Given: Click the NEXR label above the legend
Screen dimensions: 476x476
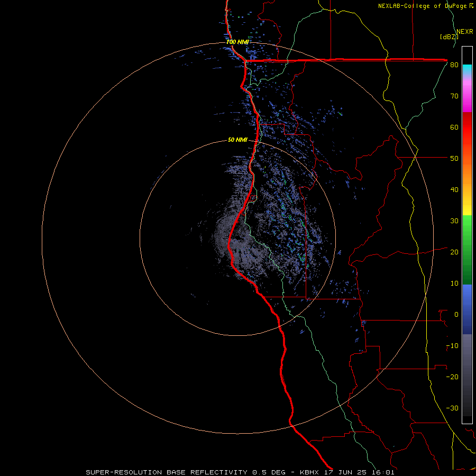Looking at the screenshot, I should (x=464, y=32).
